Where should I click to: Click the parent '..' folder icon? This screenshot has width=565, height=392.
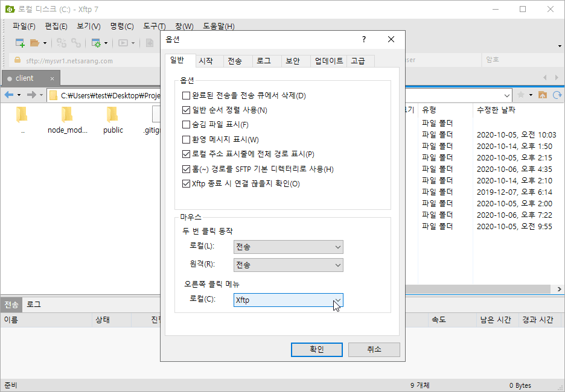tap(22, 115)
